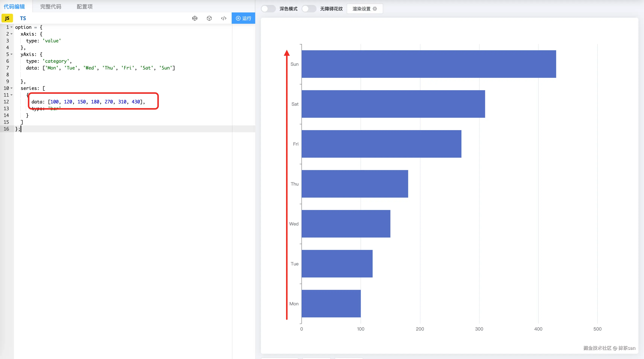Toggle 无障碍花纹 pattern switch
This screenshot has height=359, width=644.
[x=309, y=9]
